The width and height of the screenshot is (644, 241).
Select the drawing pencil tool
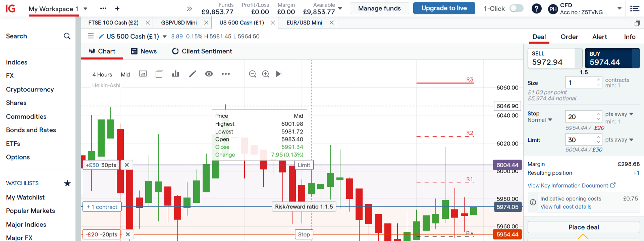pyautogui.click(x=193, y=74)
